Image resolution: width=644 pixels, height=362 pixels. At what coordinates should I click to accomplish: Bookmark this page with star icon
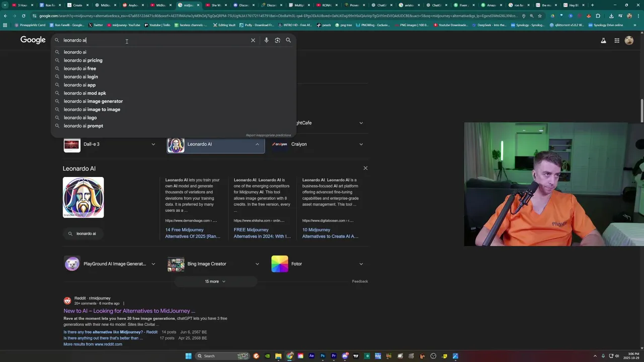(540, 16)
